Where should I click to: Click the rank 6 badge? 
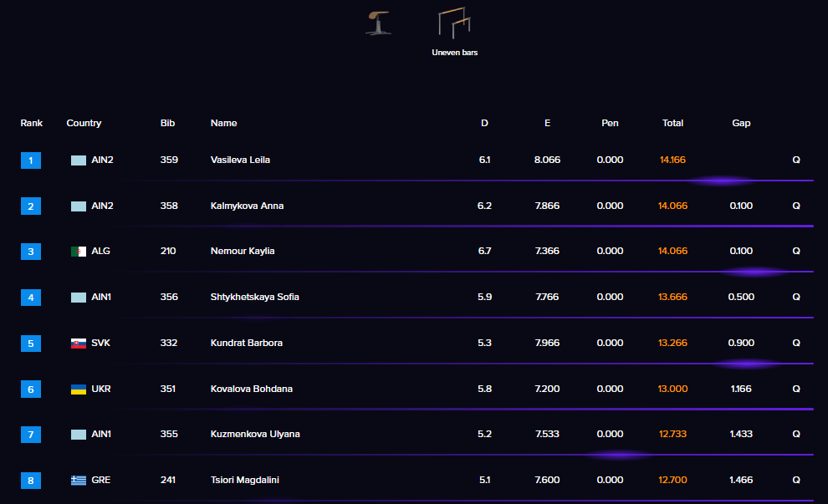pyautogui.click(x=31, y=389)
